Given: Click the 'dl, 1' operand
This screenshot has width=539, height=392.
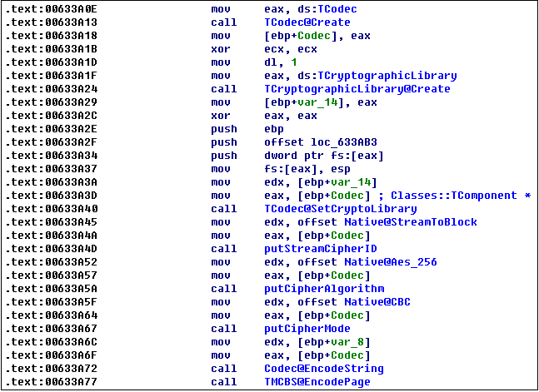Looking at the screenshot, I should coord(281,62).
